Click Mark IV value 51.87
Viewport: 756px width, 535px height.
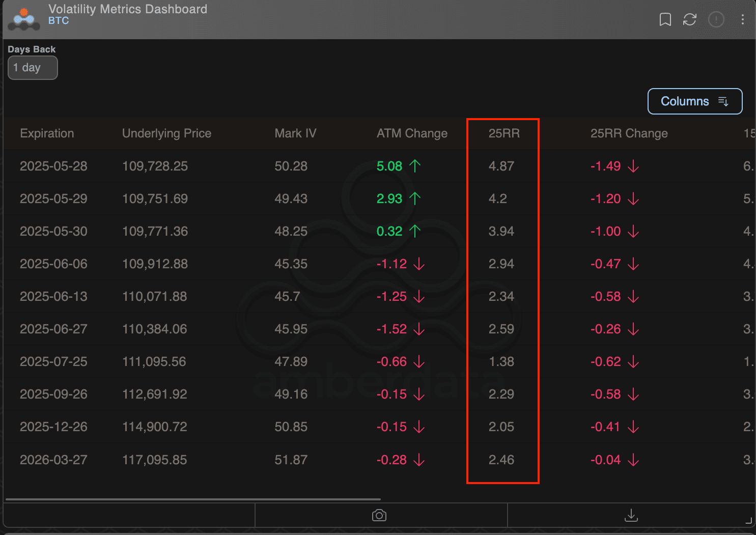(x=291, y=460)
